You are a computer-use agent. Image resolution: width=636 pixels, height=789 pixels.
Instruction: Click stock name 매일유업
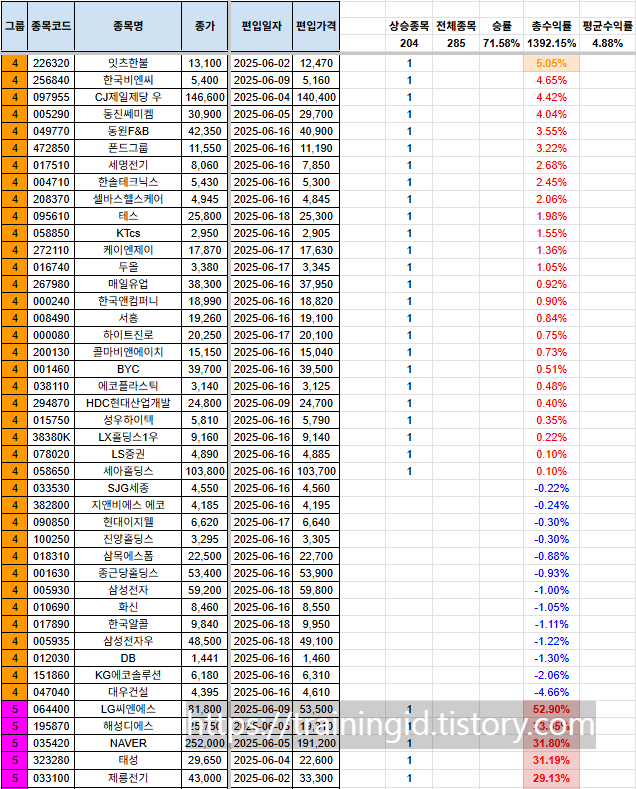(x=128, y=284)
